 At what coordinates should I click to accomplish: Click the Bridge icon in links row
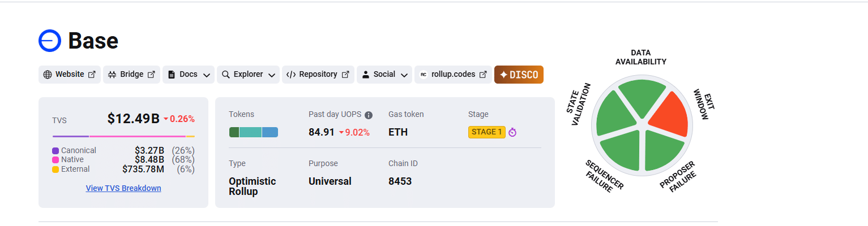(x=112, y=75)
